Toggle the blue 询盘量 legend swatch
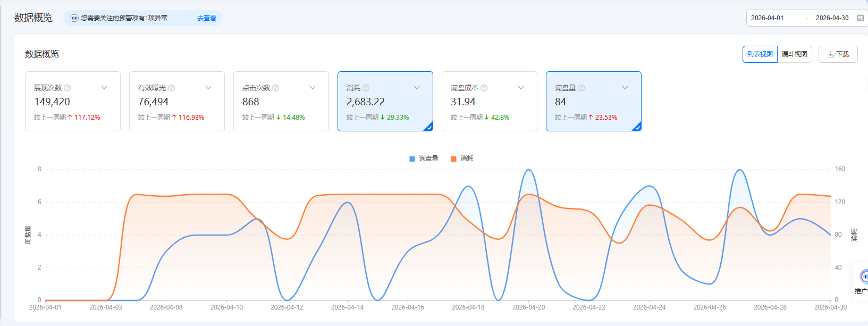This screenshot has height=326, width=868. point(412,158)
